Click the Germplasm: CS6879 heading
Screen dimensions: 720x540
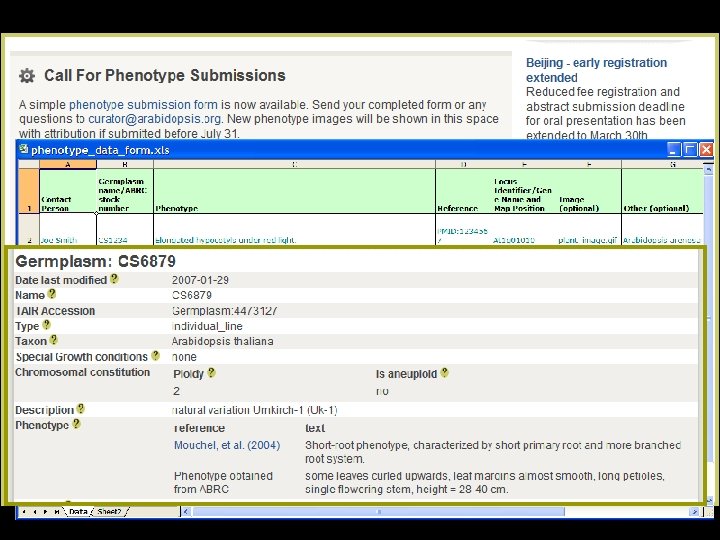(96, 261)
